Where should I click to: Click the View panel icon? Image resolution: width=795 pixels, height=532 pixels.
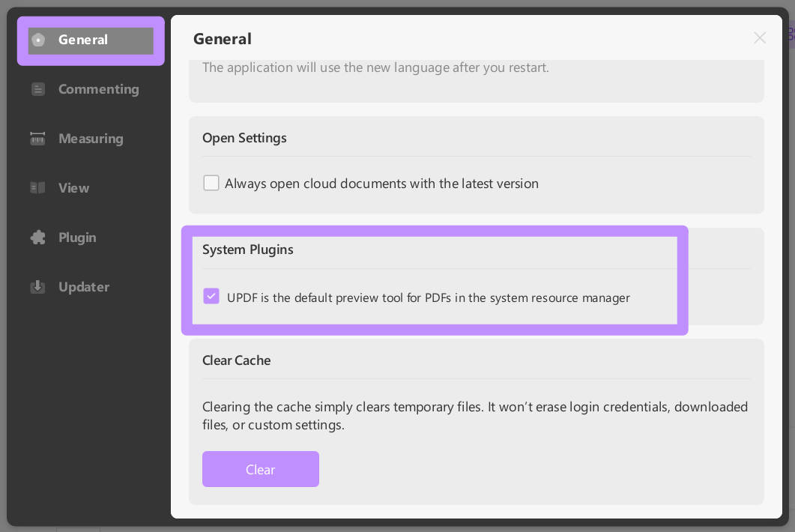click(38, 188)
